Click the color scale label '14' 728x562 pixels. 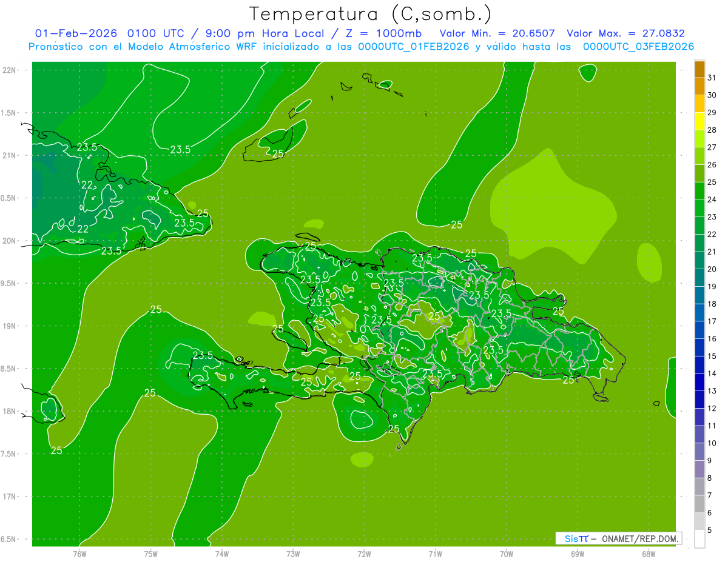[x=712, y=373]
